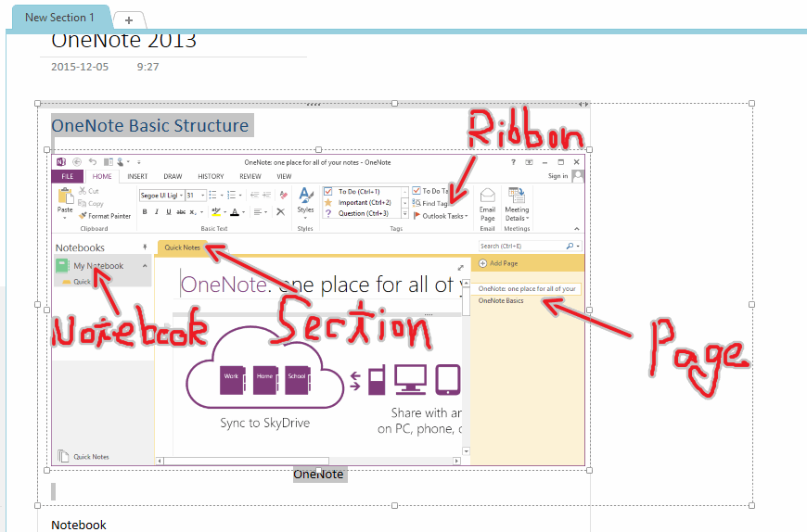
Task: Click the Add Page button
Action: [x=498, y=263]
